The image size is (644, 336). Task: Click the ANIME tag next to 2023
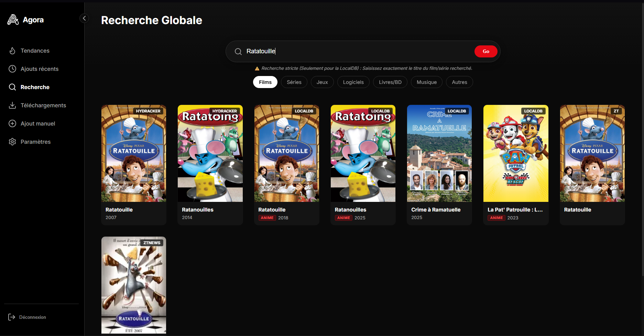pyautogui.click(x=496, y=218)
